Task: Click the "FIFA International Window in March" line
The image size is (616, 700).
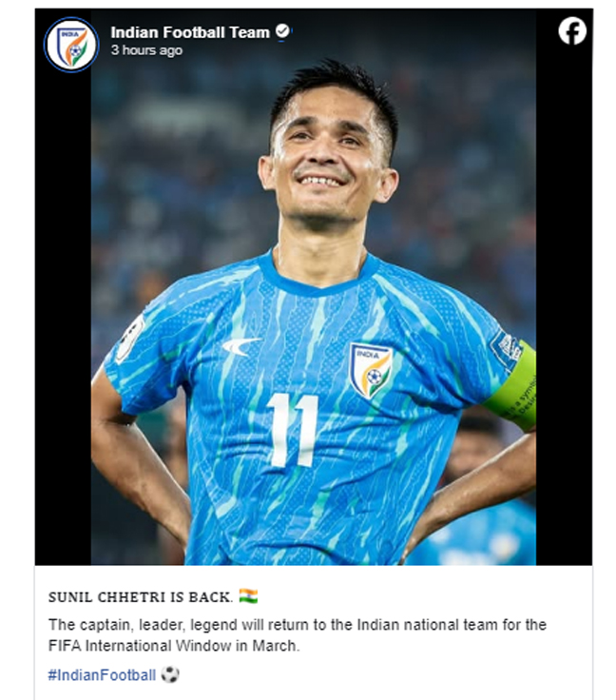Action: (x=174, y=646)
